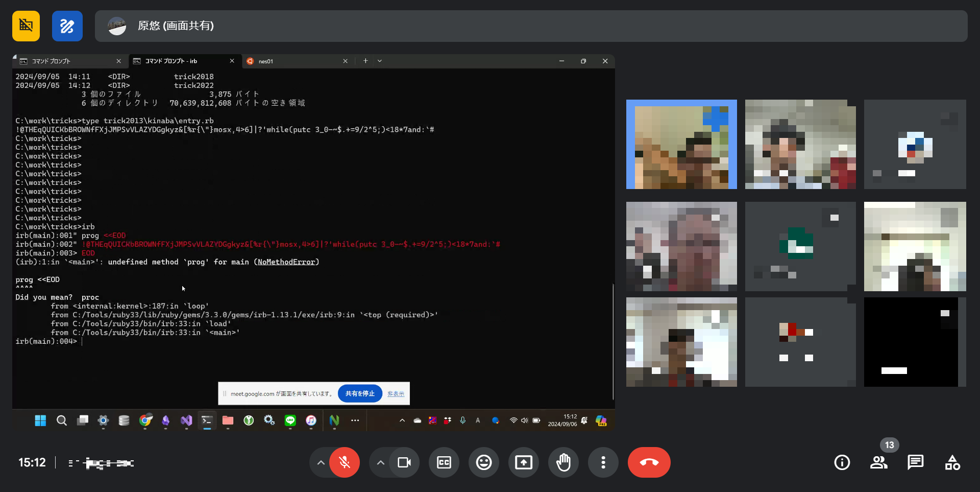980x492 pixels.
Task: Open the in-call chat panel
Action: [x=915, y=462]
